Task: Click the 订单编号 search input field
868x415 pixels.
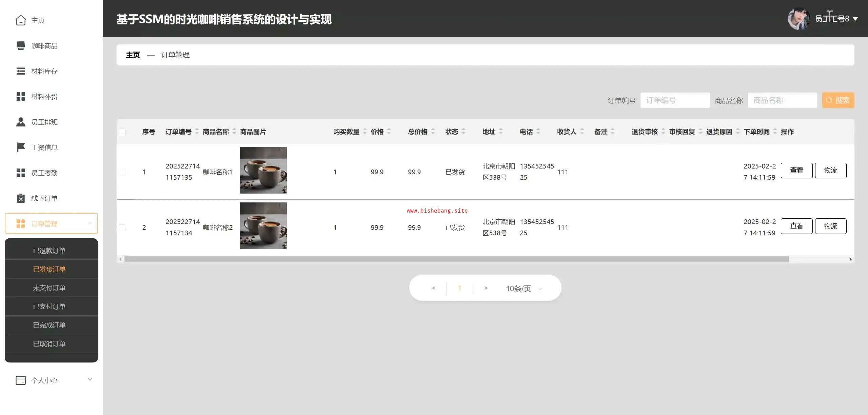Action: click(x=675, y=100)
